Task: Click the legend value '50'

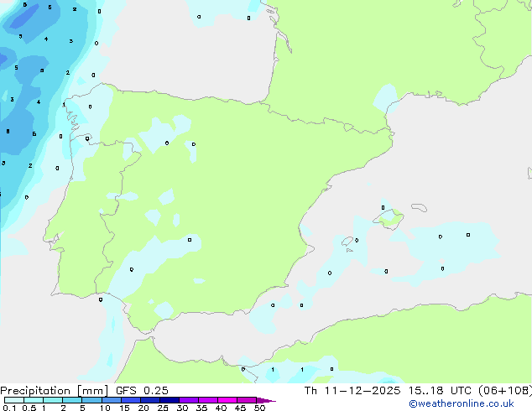Action: coord(259,408)
